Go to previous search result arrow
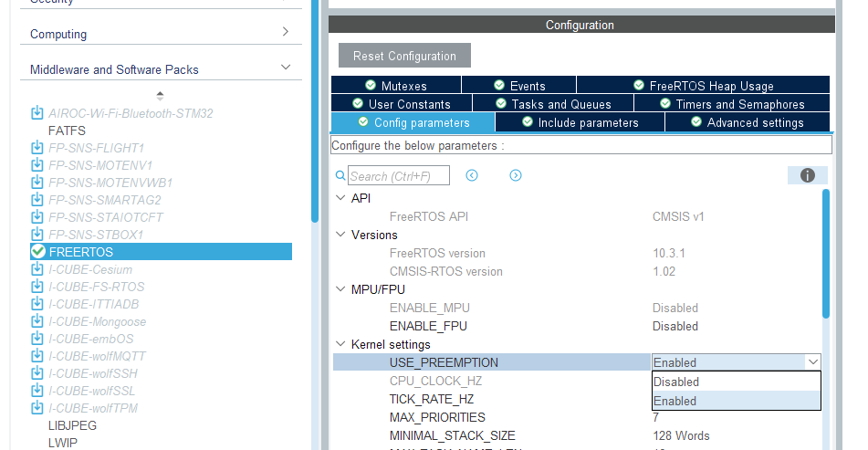This screenshot has height=450, width=868. pos(472,175)
